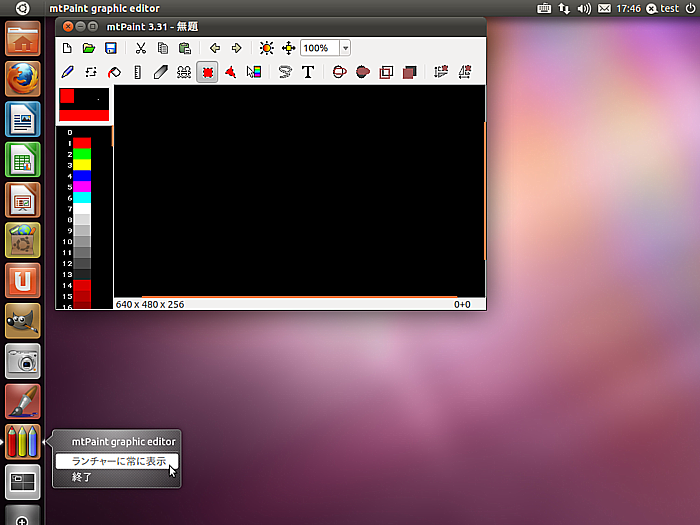Image resolution: width=700 pixels, height=525 pixels.
Task: Launch Firefox from the launcher
Action: (23, 79)
